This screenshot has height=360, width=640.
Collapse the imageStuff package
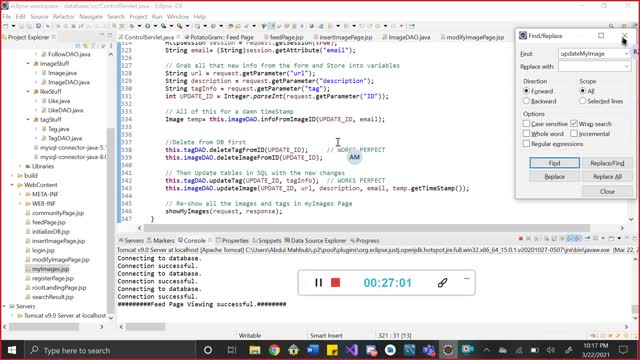pos(28,63)
